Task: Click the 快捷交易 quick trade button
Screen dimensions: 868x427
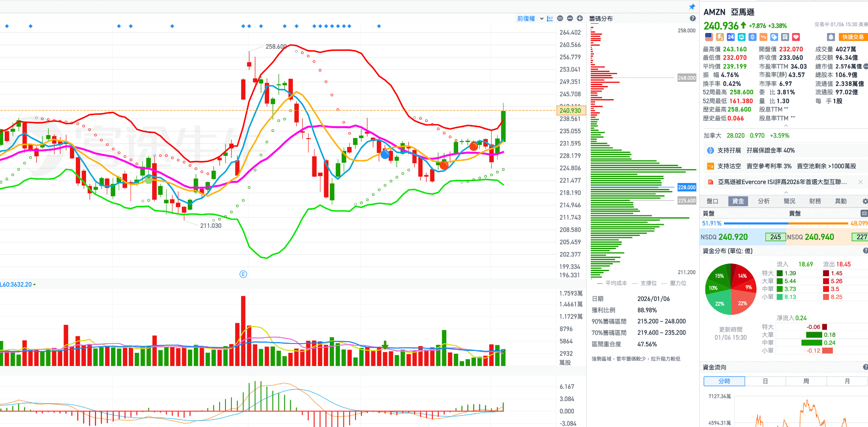Action: (x=853, y=37)
